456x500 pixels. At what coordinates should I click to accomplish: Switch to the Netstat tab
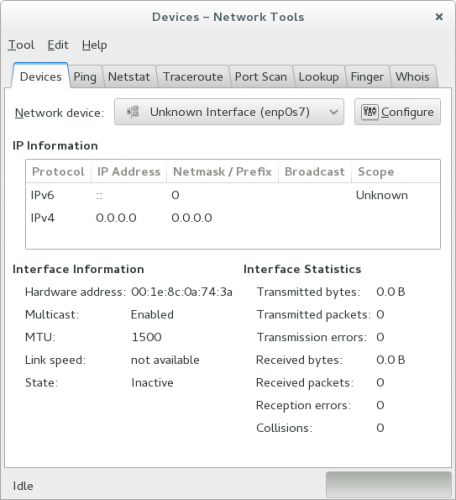click(129, 77)
